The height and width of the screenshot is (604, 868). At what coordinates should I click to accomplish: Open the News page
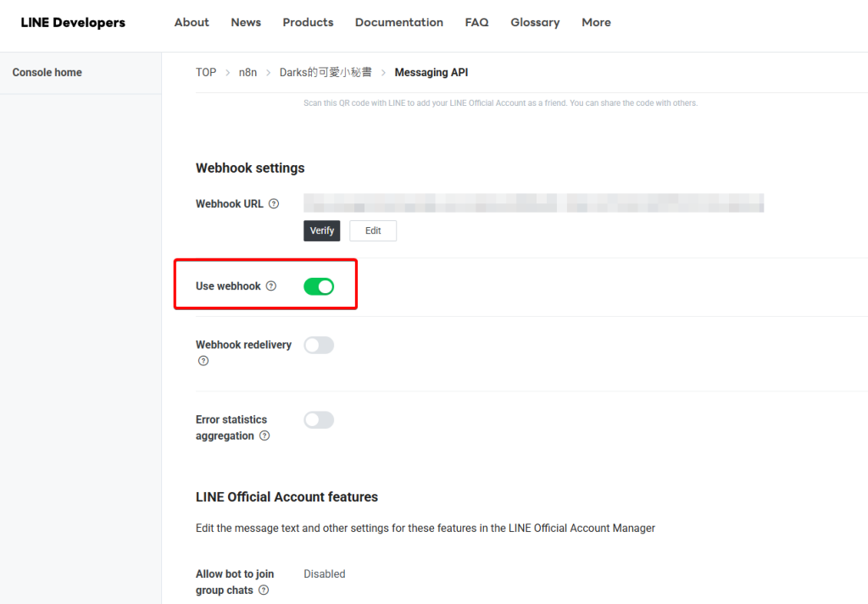[x=246, y=23]
